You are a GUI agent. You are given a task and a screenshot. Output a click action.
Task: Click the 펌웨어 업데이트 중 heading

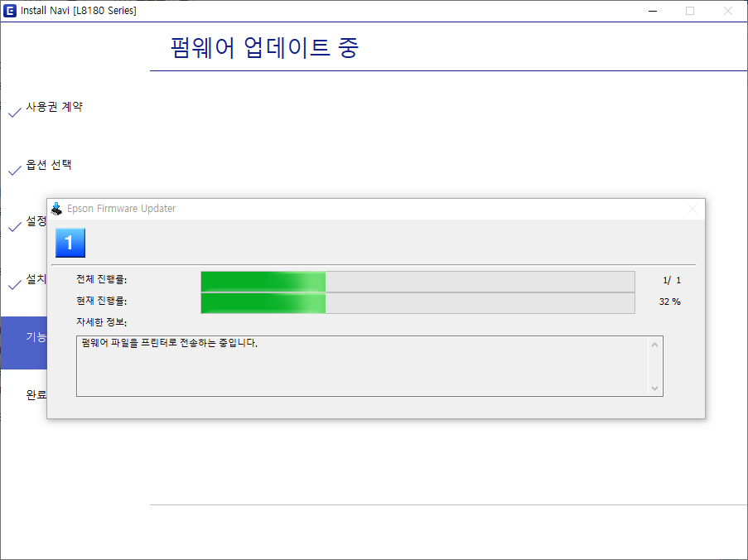coord(265,48)
